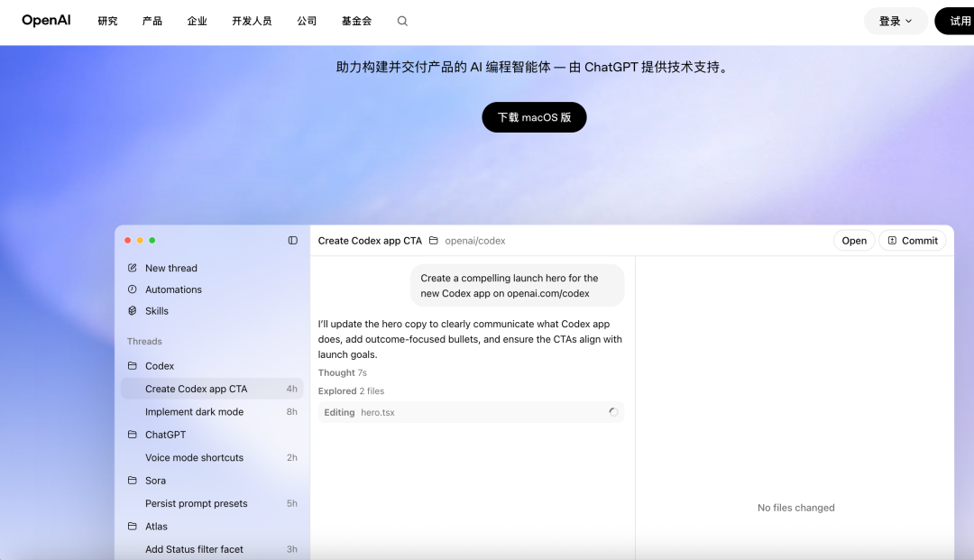
Task: Click the No files changed text
Action: pyautogui.click(x=795, y=507)
